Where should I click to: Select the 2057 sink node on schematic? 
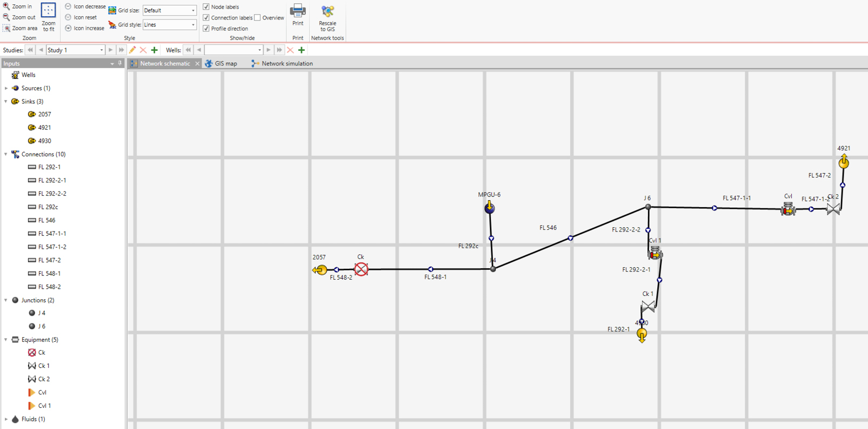[320, 269]
